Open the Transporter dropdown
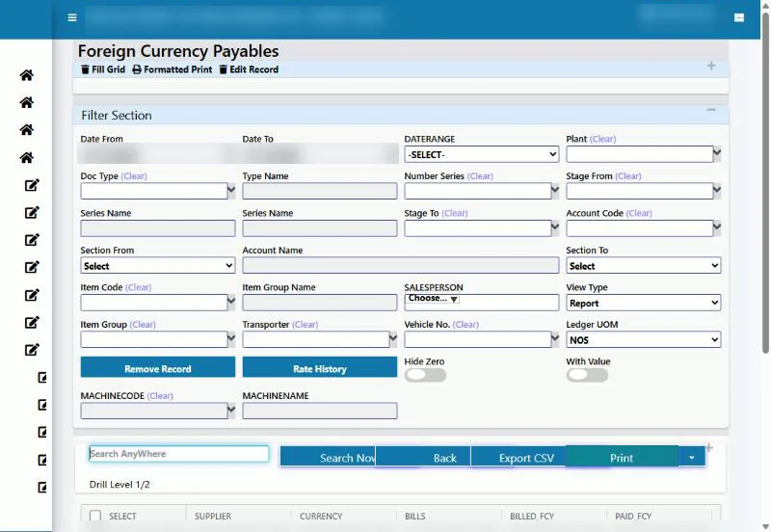This screenshot has height=532, width=771. (393, 339)
